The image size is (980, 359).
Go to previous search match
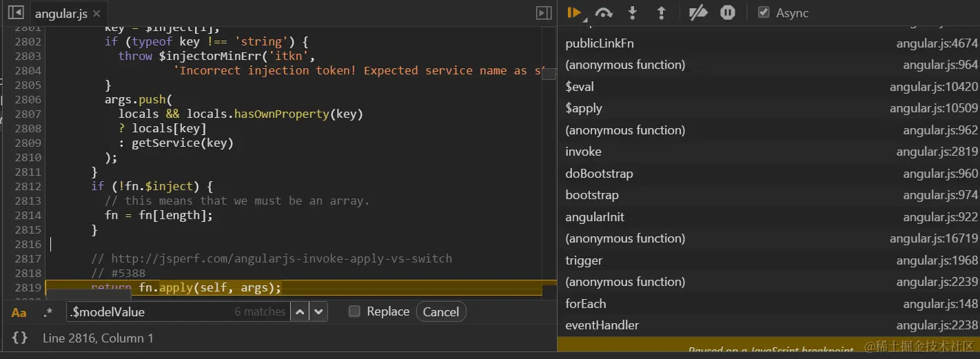299,311
